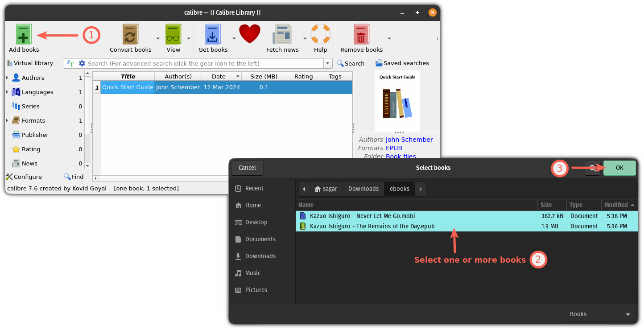Open the Books file type dropdown

599,314
